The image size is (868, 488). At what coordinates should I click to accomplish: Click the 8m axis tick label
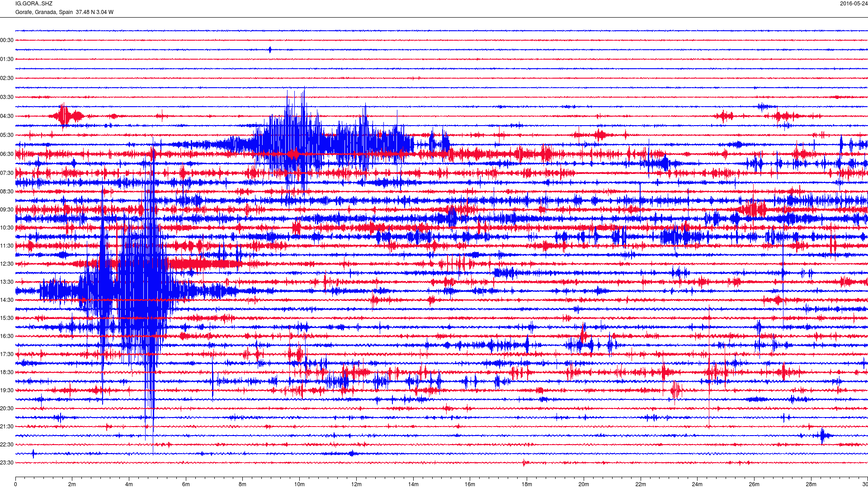(x=243, y=484)
